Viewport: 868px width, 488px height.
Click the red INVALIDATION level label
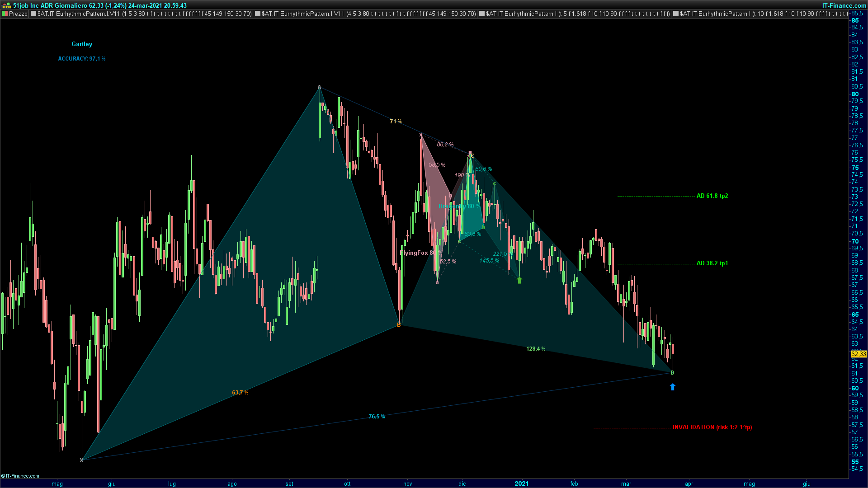[x=712, y=427]
